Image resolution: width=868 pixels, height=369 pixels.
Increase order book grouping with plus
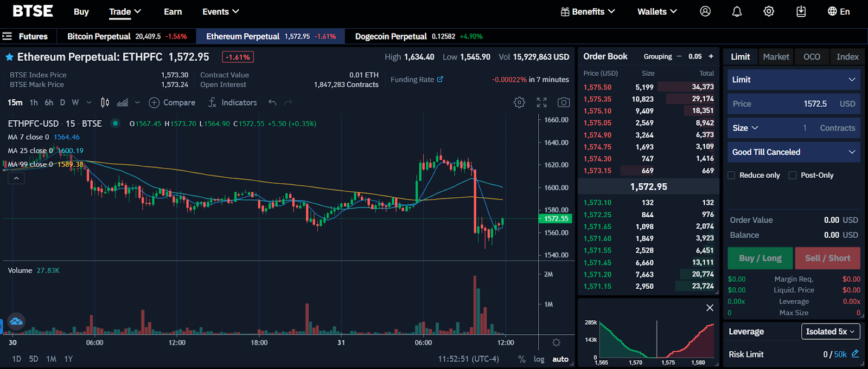[x=711, y=56]
